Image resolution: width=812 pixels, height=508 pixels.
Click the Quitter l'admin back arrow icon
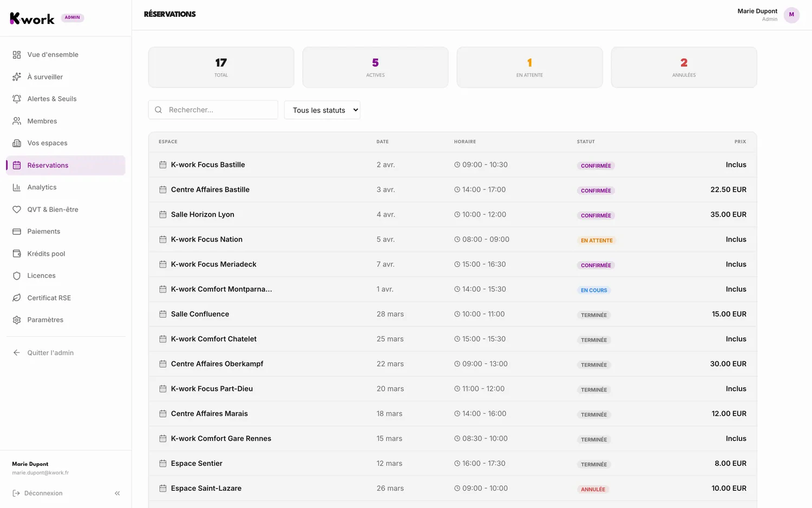coord(17,353)
